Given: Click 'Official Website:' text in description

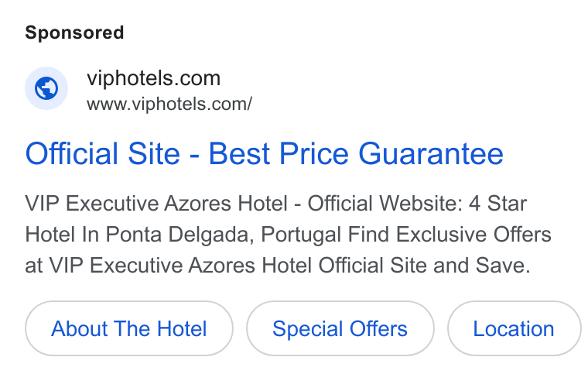Looking at the screenshot, I should [x=385, y=204].
